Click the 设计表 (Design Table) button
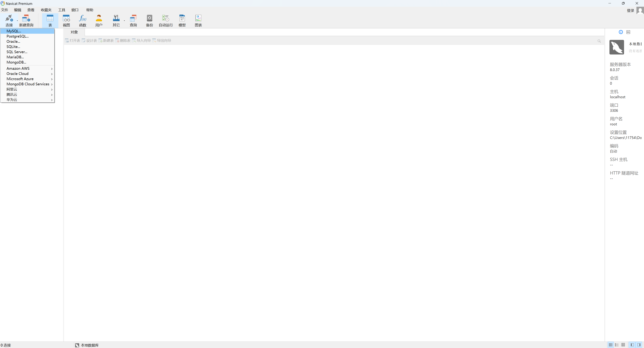This screenshot has height=348, width=644. pyautogui.click(x=89, y=40)
